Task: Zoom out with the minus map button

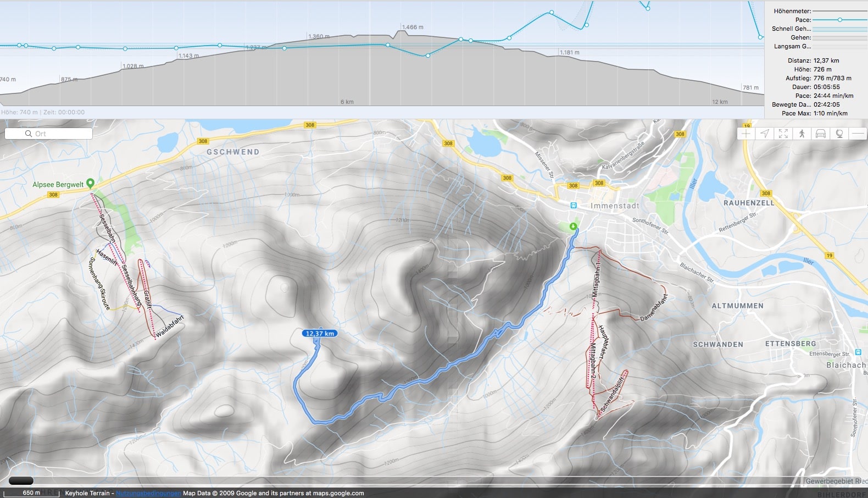Action: (x=858, y=134)
